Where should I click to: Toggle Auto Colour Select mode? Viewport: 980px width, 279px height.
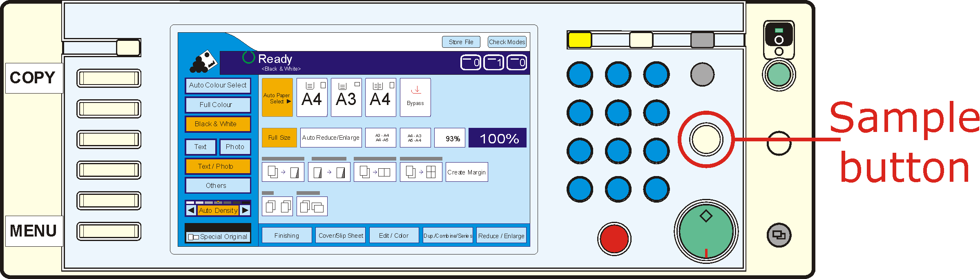coord(218,85)
